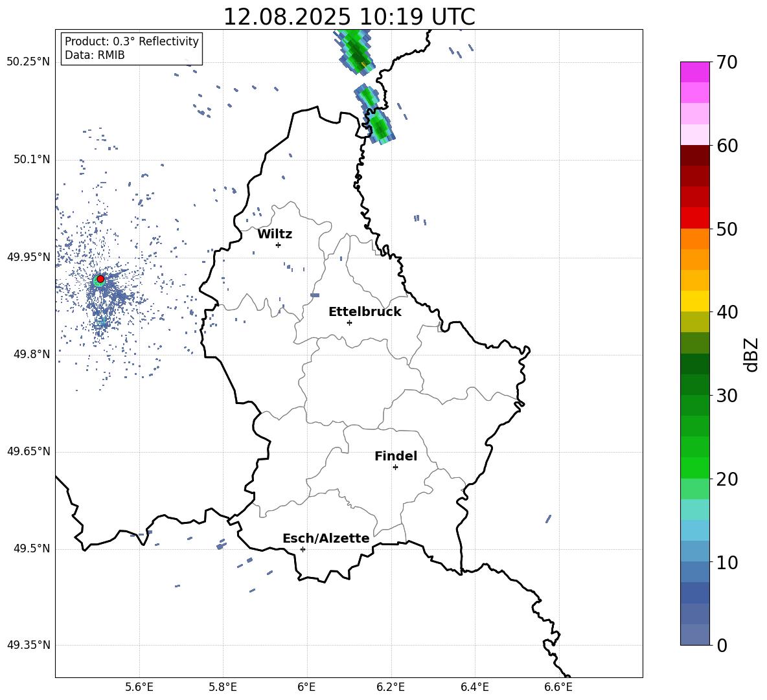Click the 6°E longitude label
Image resolution: width=767 pixels, height=700 pixels.
tap(306, 687)
